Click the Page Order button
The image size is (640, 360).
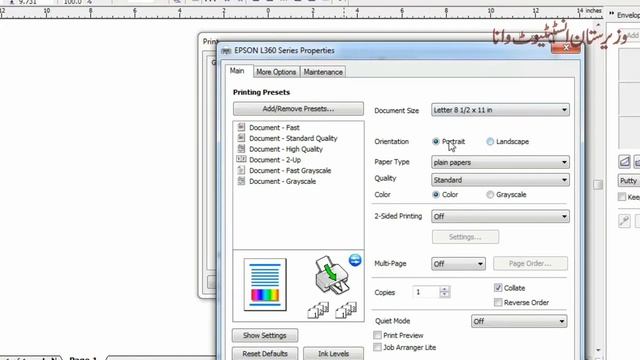530,263
